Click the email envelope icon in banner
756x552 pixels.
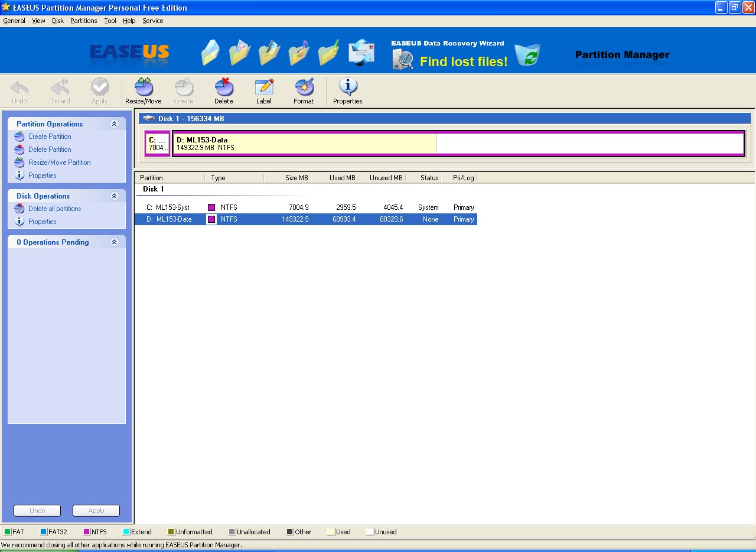tap(361, 53)
